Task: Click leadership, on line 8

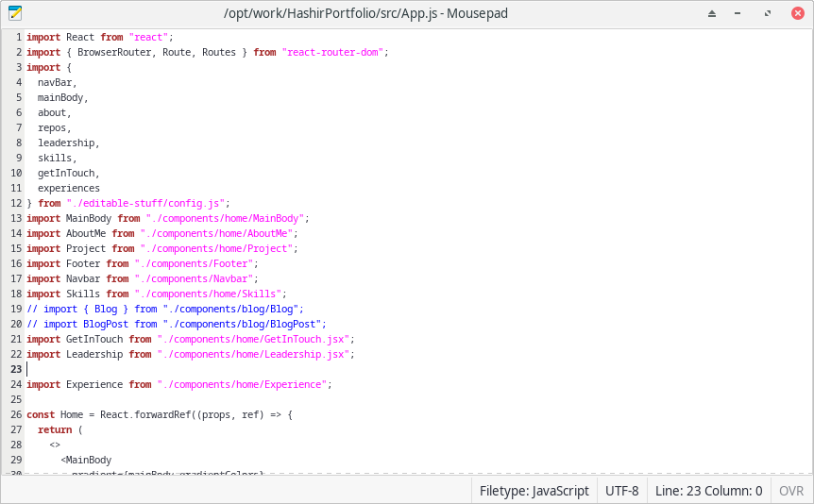Action: tap(69, 143)
